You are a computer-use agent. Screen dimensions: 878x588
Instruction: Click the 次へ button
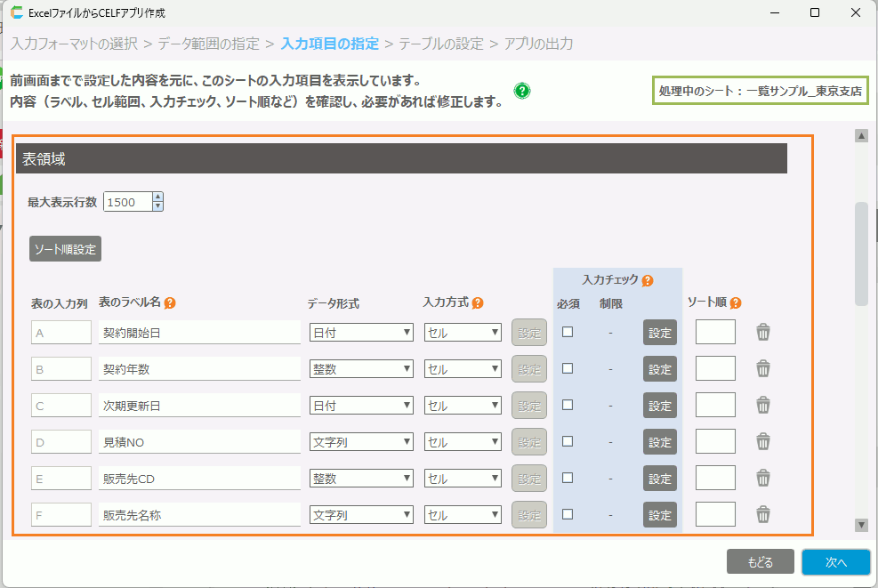[835, 562]
